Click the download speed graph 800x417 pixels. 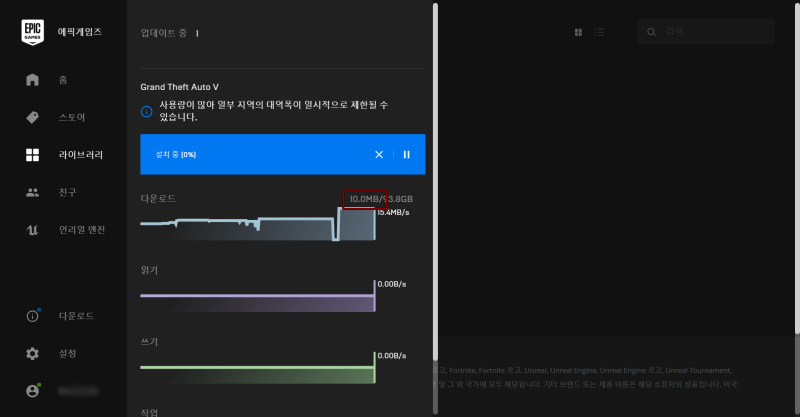[258, 224]
